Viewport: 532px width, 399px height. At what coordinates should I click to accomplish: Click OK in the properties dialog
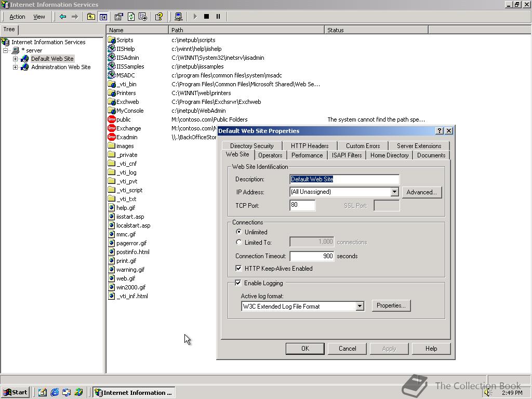coord(305,349)
